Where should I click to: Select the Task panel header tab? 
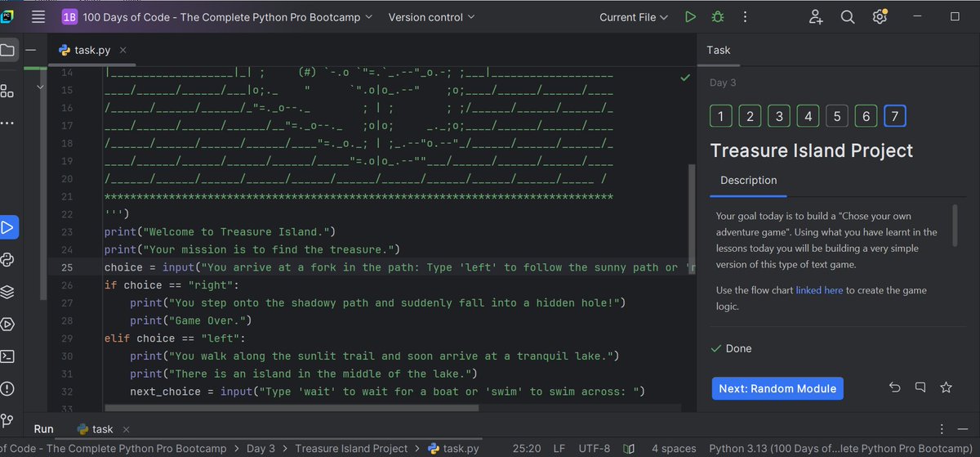[x=719, y=50]
